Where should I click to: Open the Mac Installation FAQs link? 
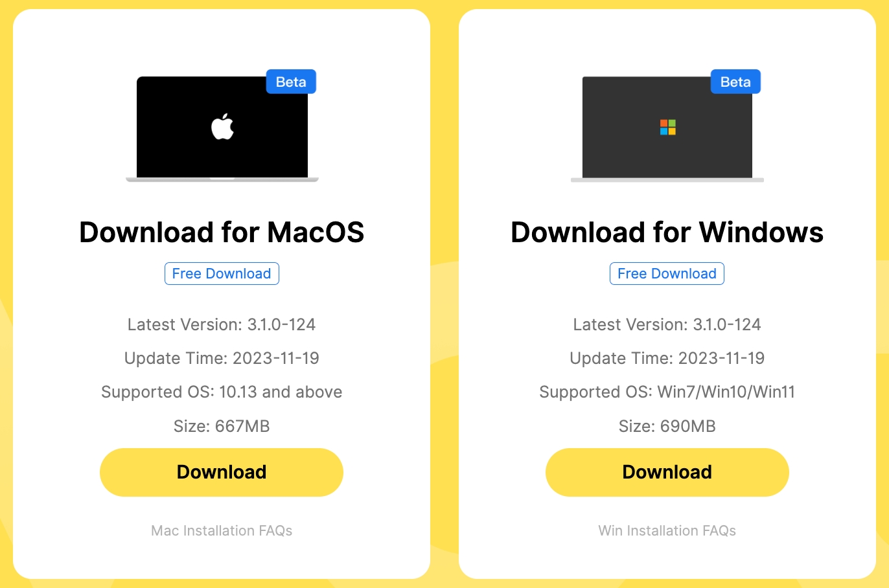[x=222, y=530]
